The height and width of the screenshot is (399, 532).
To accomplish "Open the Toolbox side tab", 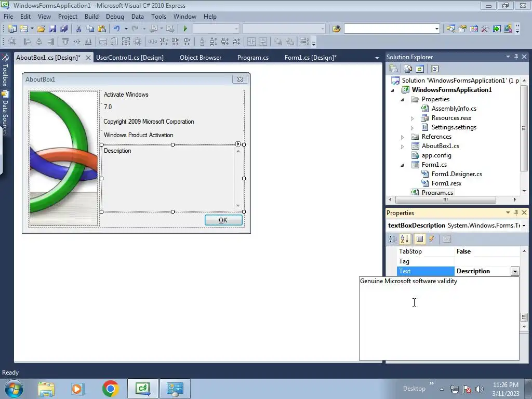I will [x=5, y=71].
